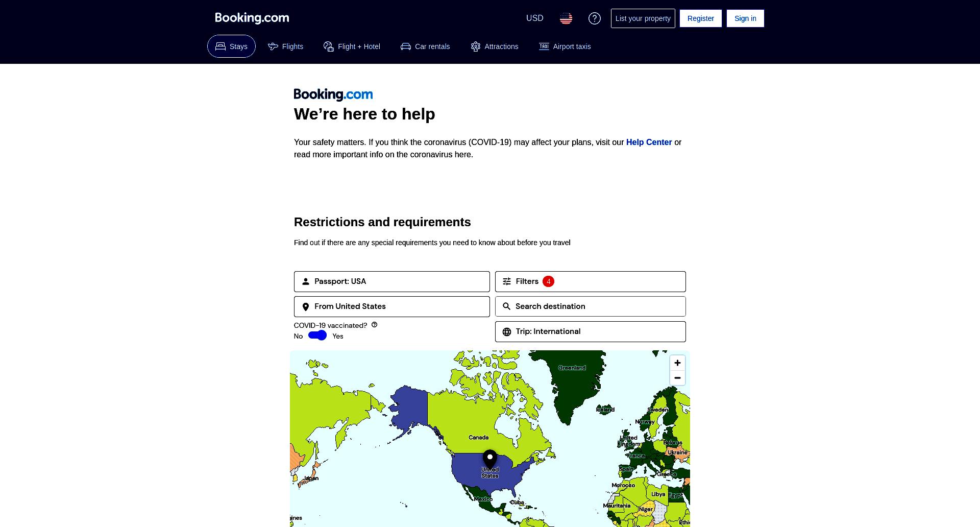Viewport: 980px width, 527px height.
Task: Change currency with USD button
Action: click(534, 18)
